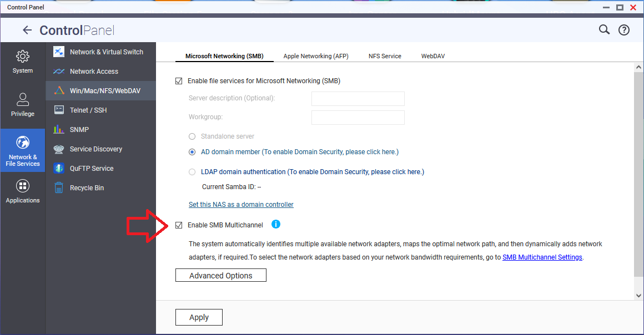Switch to the NFS Service tab
Viewport: 644px width, 335px height.
pos(385,56)
